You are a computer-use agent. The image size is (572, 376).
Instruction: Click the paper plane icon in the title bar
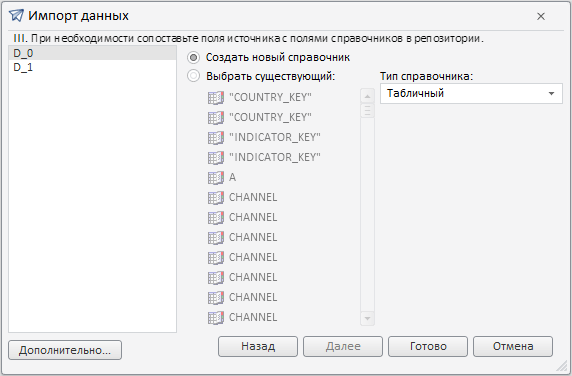[x=16, y=16]
